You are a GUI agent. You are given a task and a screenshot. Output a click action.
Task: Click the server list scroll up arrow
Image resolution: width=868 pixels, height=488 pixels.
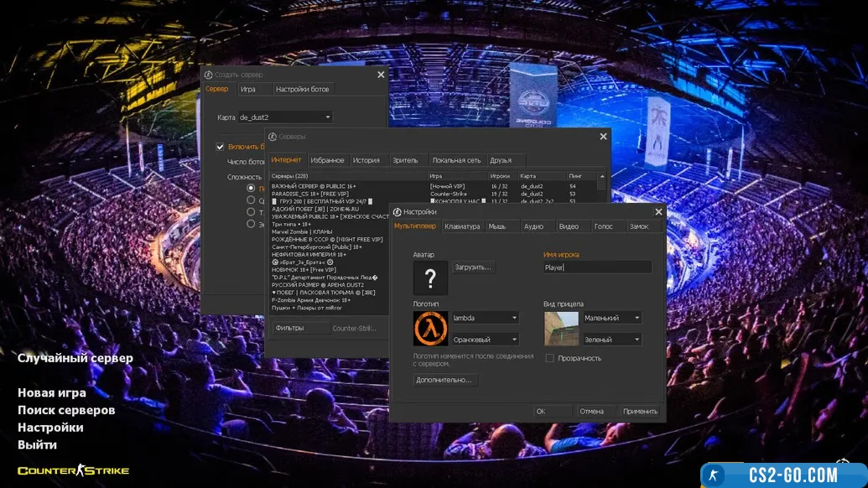(600, 176)
